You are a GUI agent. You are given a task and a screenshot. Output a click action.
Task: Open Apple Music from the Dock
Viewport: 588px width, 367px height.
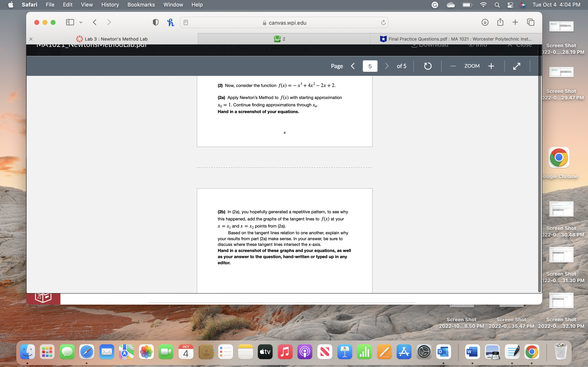tap(285, 352)
